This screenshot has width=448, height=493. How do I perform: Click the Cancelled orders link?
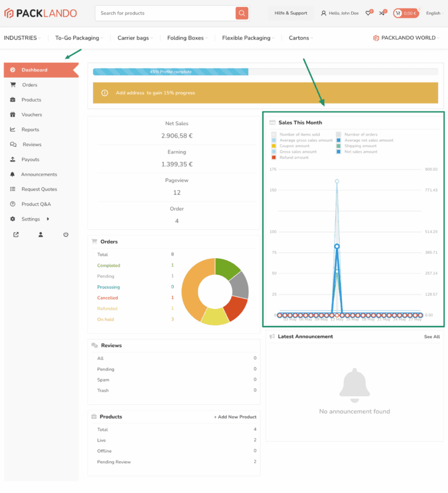click(x=107, y=298)
